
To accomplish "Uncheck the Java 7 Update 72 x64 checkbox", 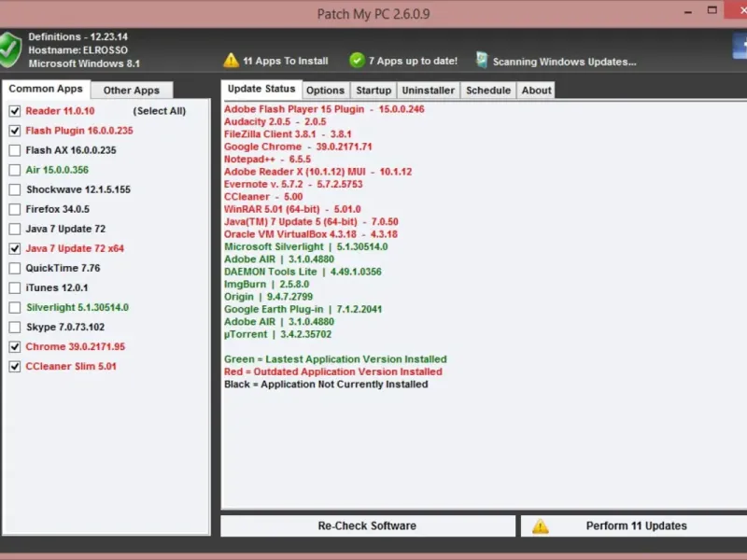I will point(15,248).
